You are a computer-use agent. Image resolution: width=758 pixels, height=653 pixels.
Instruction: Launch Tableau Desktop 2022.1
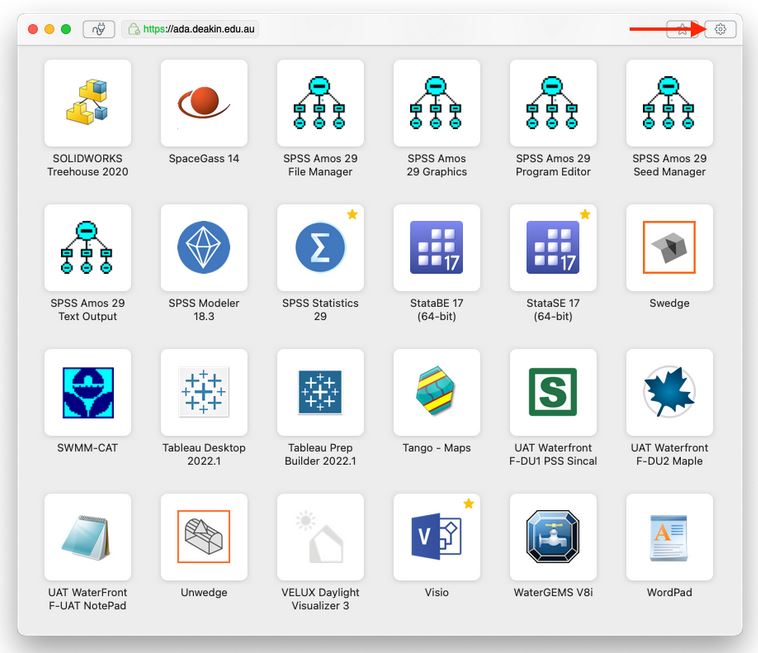click(204, 392)
